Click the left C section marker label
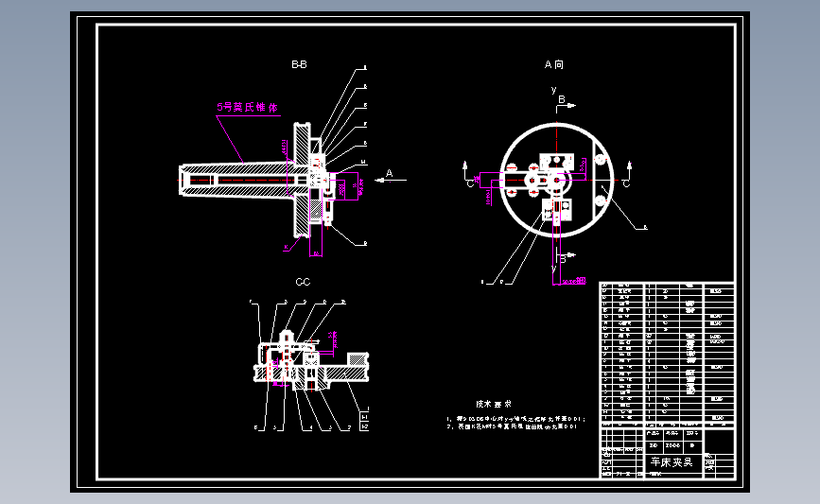Screen dimensions: 820x504 (470, 183)
